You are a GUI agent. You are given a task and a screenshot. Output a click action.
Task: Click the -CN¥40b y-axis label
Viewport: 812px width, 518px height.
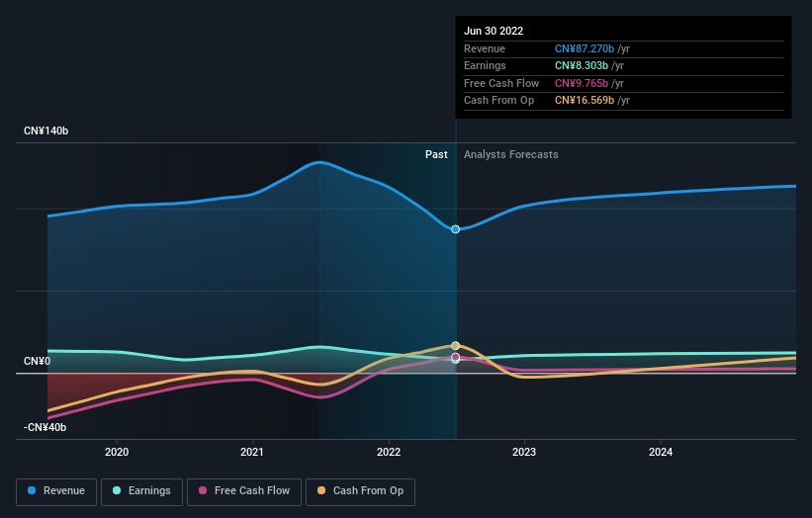[x=45, y=427]
